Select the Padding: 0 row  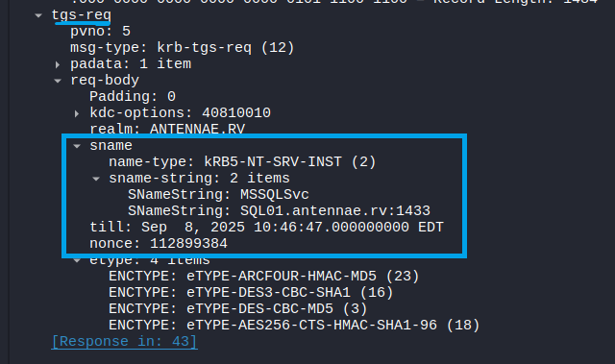pyautogui.click(x=133, y=96)
